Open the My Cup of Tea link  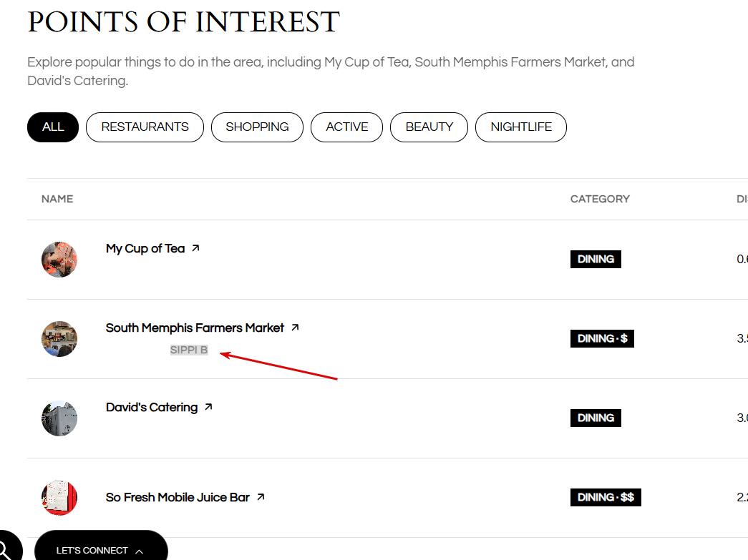[145, 249]
